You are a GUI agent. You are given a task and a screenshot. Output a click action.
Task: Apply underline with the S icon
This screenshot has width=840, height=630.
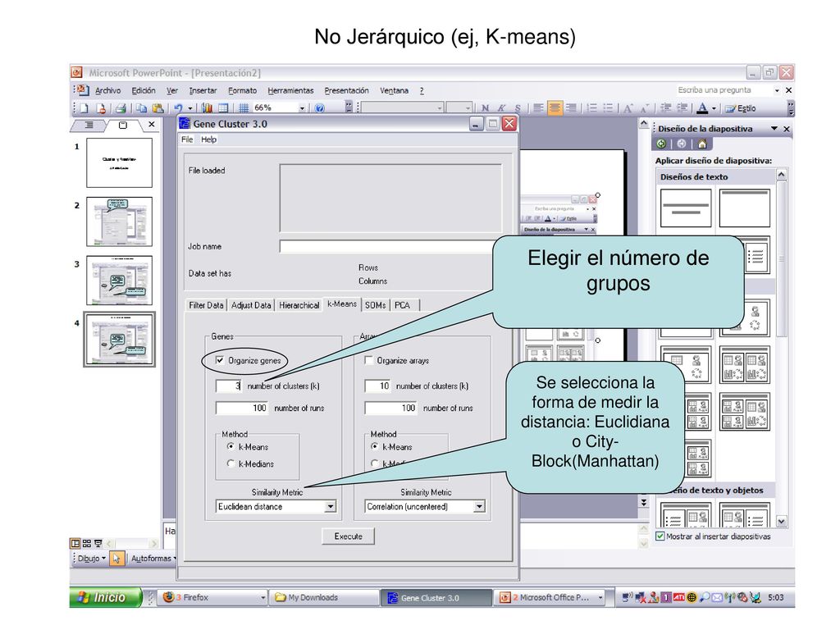pos(518,108)
